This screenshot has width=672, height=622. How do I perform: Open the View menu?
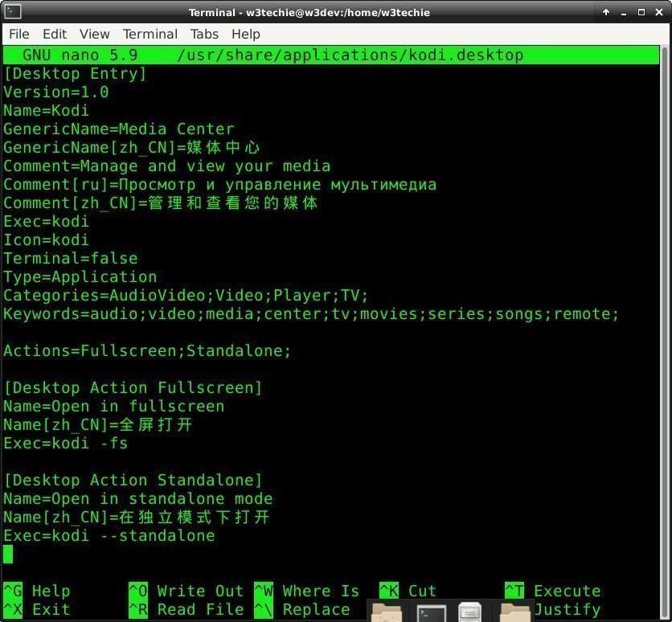(95, 34)
